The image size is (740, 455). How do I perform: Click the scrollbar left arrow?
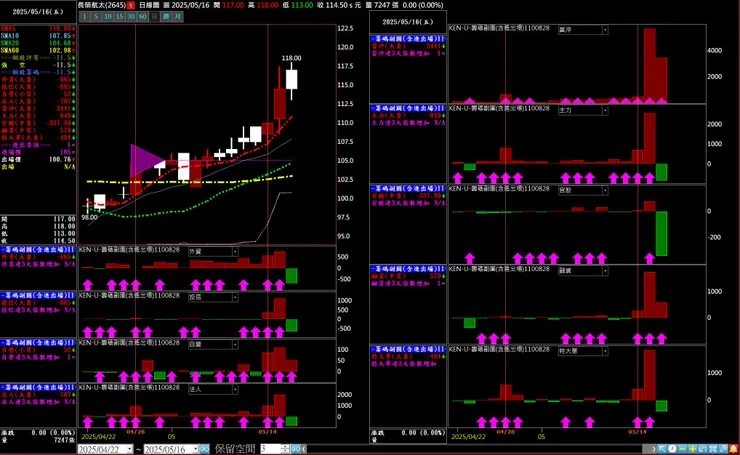304,449
